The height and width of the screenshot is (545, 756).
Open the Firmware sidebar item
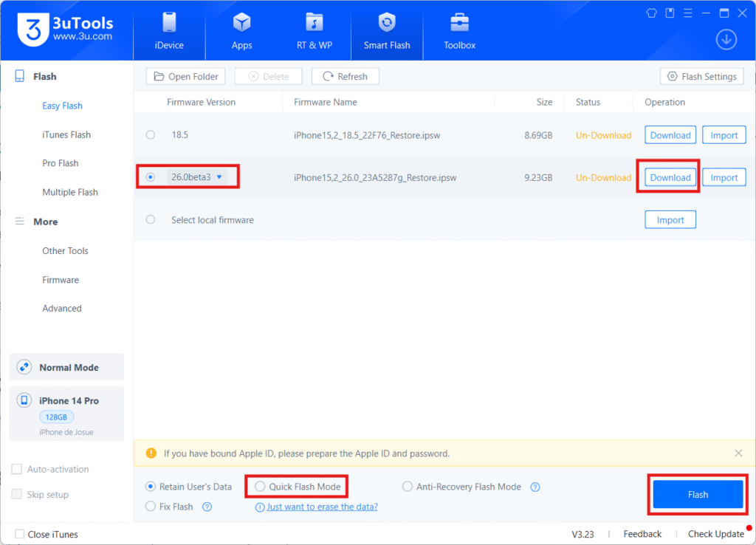[61, 280]
